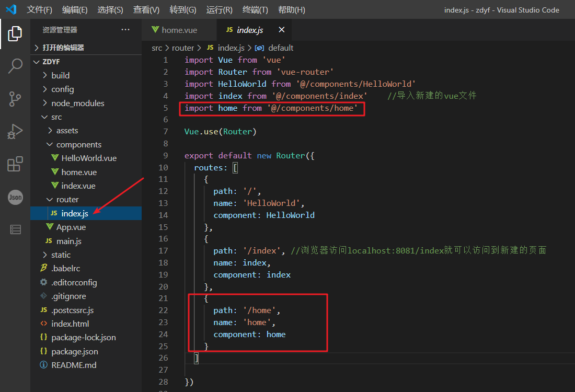The height and width of the screenshot is (392, 575).
Task: Place cursor on 'Vue.use(Router)' line
Action: pos(221,132)
